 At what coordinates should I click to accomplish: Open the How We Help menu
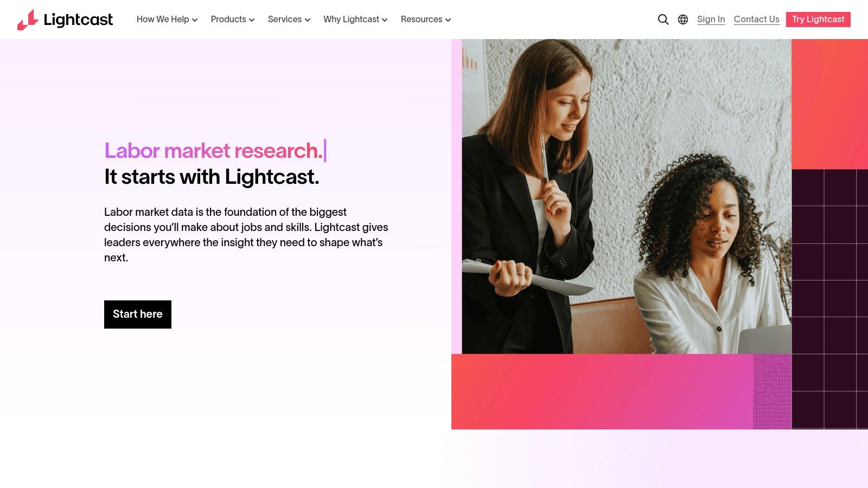[167, 20]
